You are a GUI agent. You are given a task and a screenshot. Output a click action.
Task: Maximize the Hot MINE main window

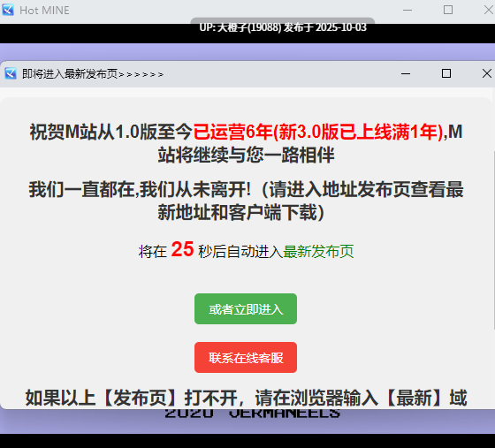447,10
